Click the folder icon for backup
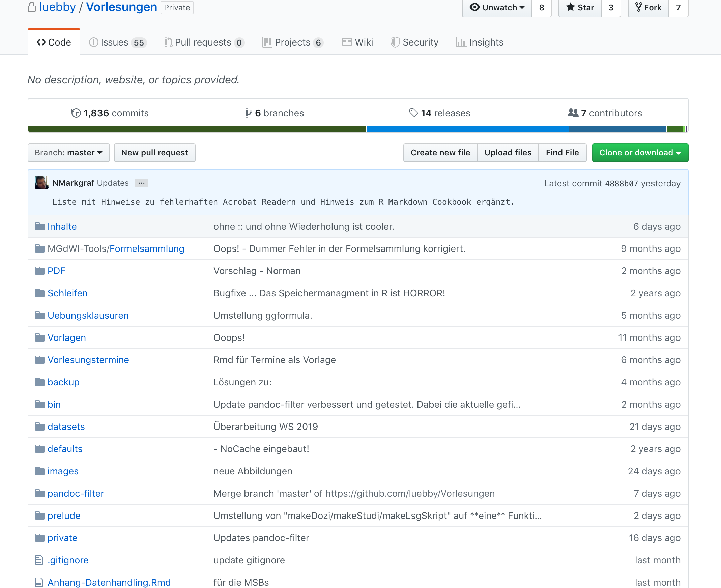The height and width of the screenshot is (588, 721). (40, 382)
